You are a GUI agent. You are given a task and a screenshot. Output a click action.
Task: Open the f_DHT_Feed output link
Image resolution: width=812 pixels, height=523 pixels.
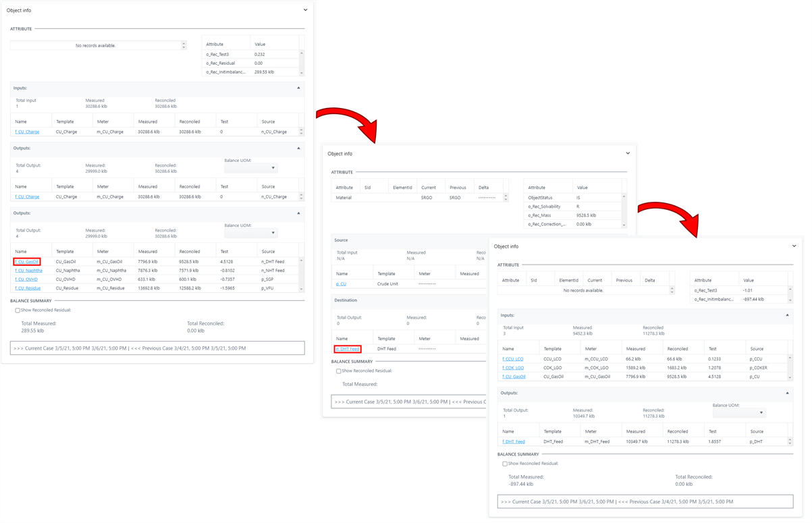(514, 442)
